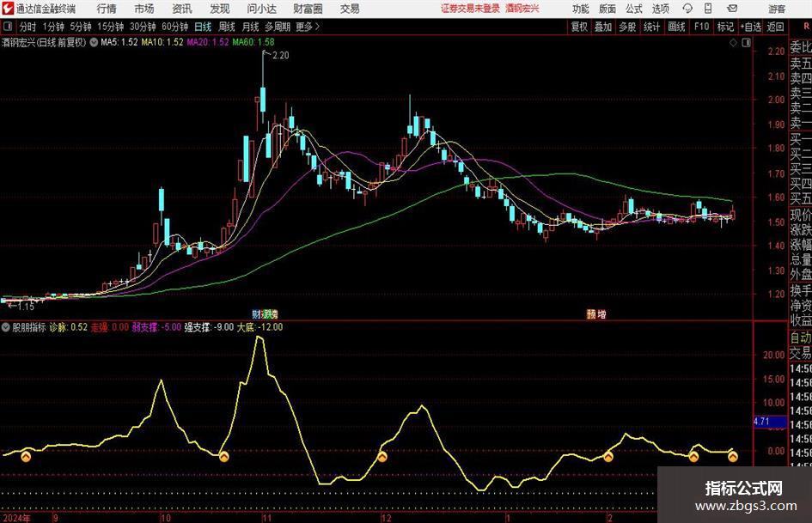Open the 财富圈 menu
This screenshot has height=523, width=812.
coord(308,9)
